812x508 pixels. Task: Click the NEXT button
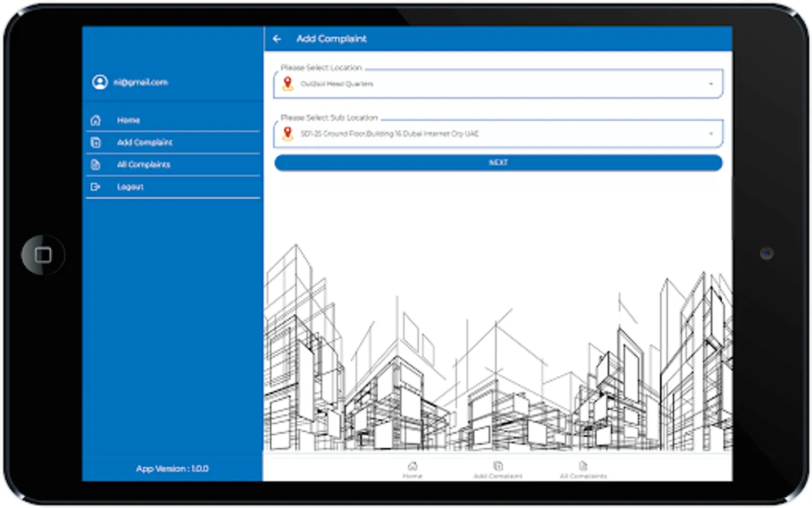coord(498,163)
